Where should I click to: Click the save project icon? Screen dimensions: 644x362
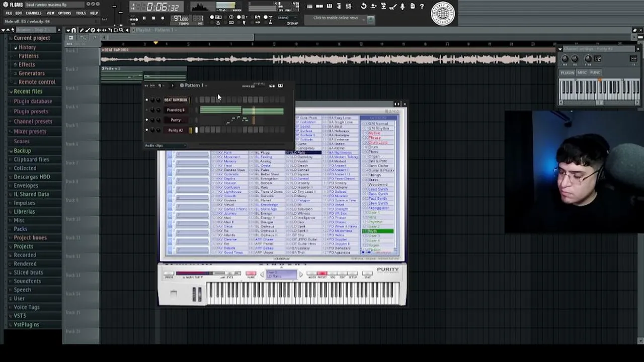[373, 7]
